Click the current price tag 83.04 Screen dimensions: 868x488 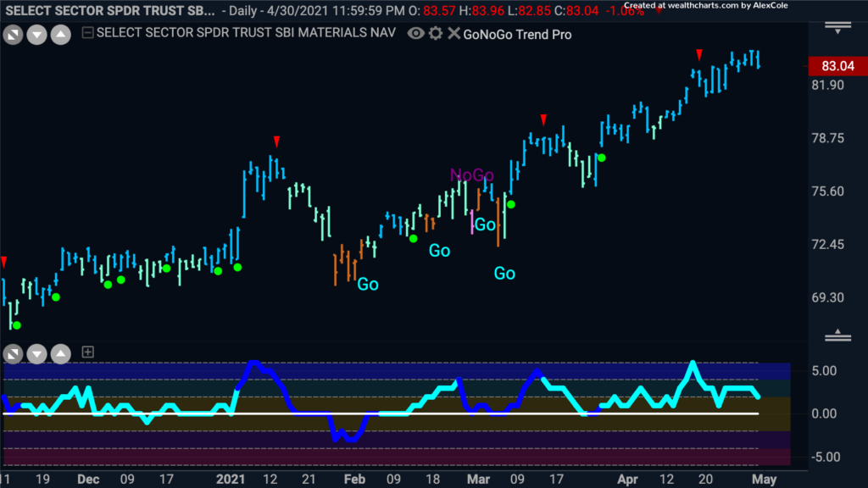click(x=837, y=66)
